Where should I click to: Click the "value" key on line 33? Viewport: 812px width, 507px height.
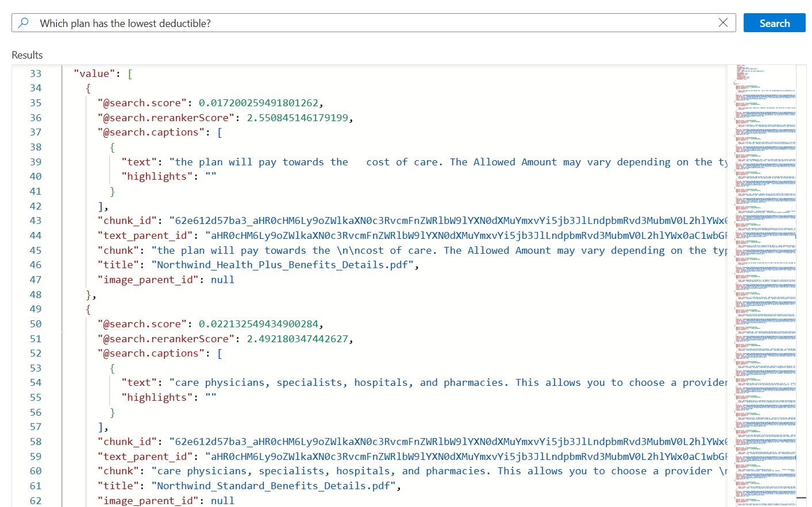tap(95, 73)
